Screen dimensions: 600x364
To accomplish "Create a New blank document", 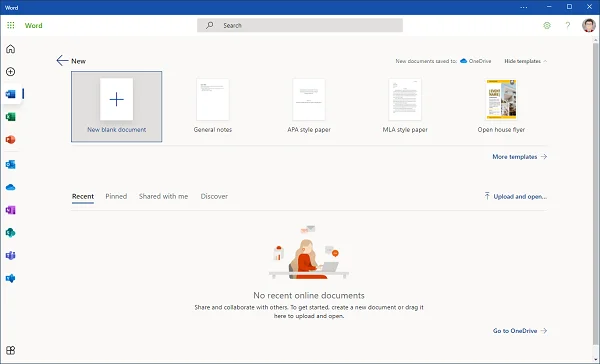I will click(x=117, y=106).
